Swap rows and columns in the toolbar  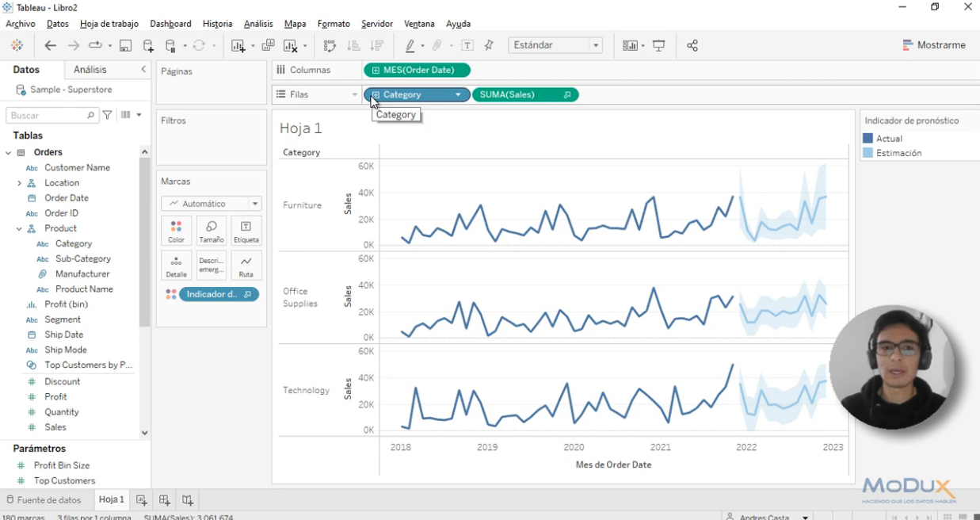click(x=330, y=45)
